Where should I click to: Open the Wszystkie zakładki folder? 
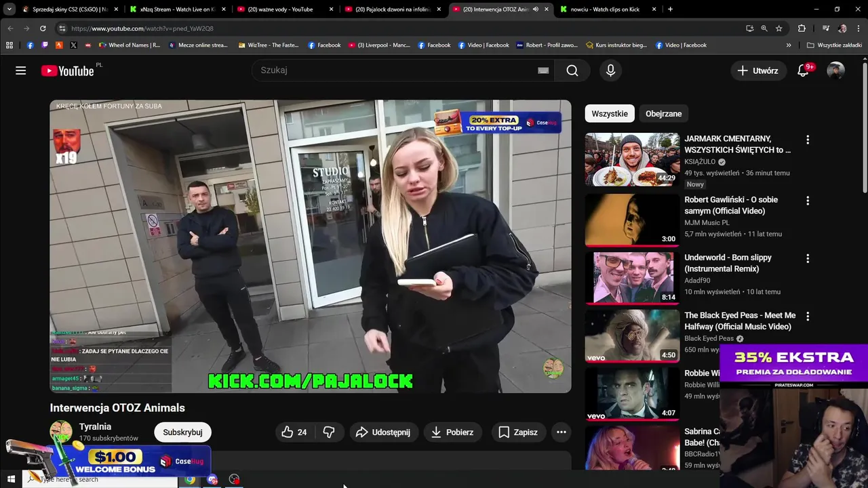pyautogui.click(x=834, y=45)
